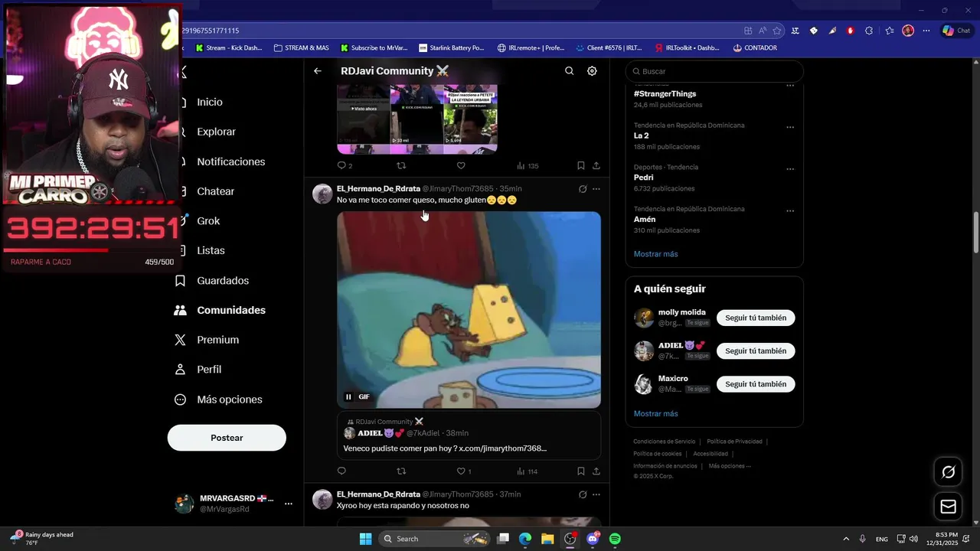Image resolution: width=980 pixels, height=551 pixels.
Task: Bookmark the queso post with 114 views
Action: tap(581, 471)
